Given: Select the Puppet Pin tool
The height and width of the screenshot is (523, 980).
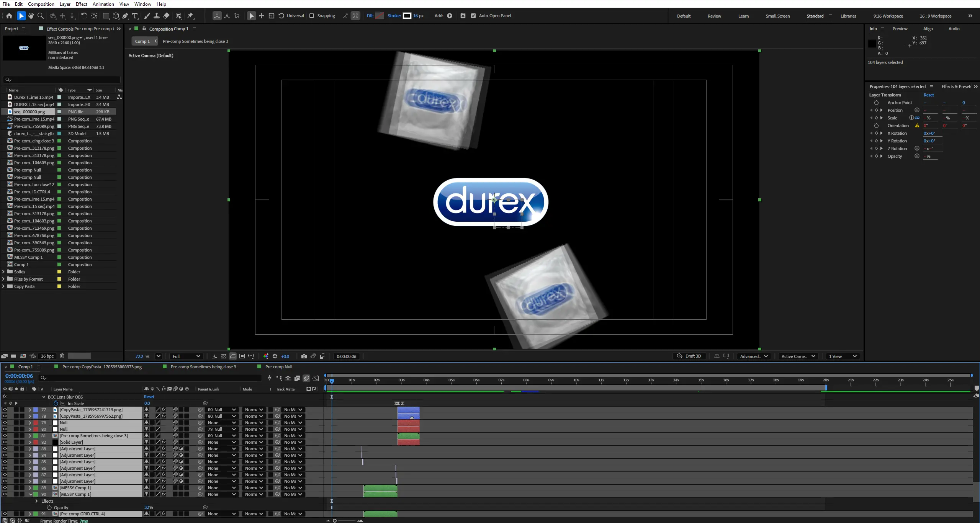Looking at the screenshot, I should [x=190, y=16].
